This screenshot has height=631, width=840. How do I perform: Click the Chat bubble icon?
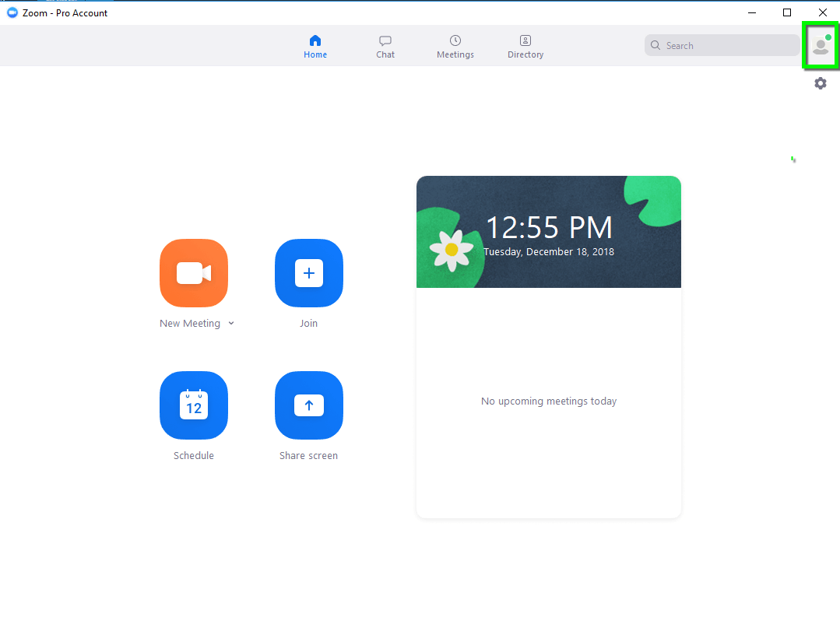pyautogui.click(x=385, y=40)
